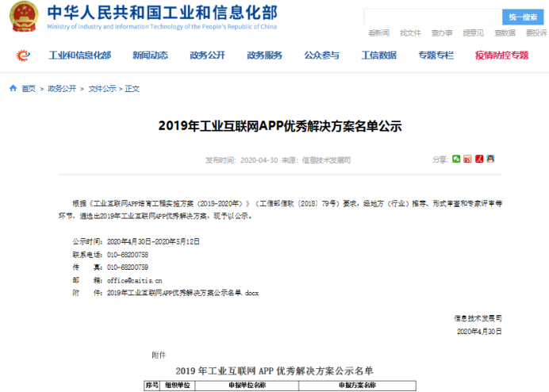Share via the third red share icon

click(x=479, y=159)
